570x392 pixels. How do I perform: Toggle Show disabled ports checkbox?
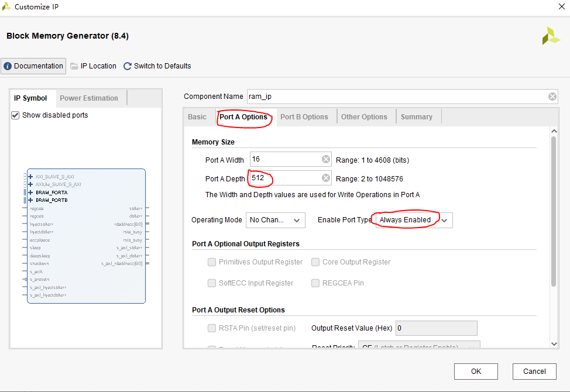(15, 115)
